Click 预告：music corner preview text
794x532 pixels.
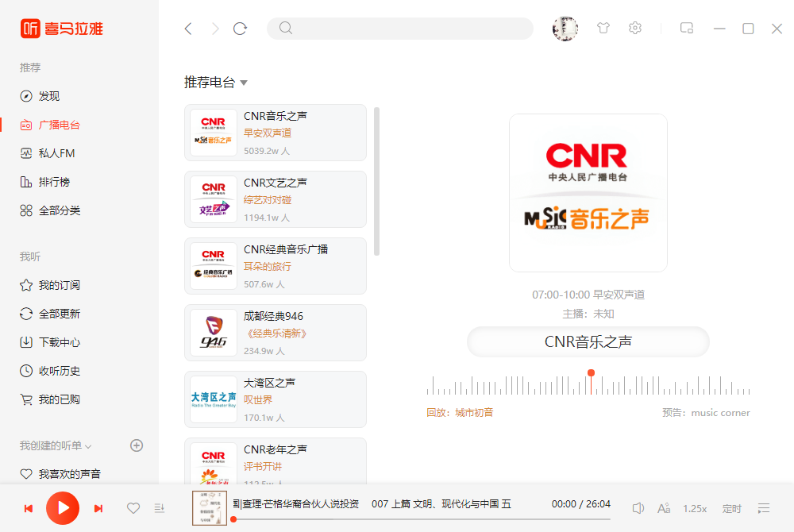706,413
